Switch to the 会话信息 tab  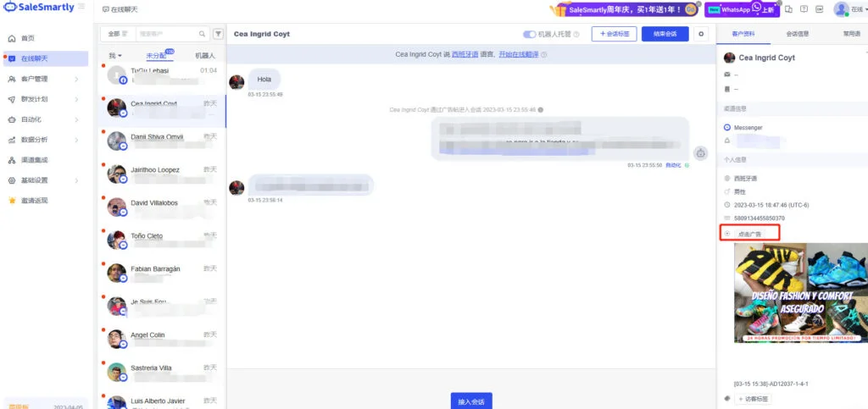(x=797, y=34)
